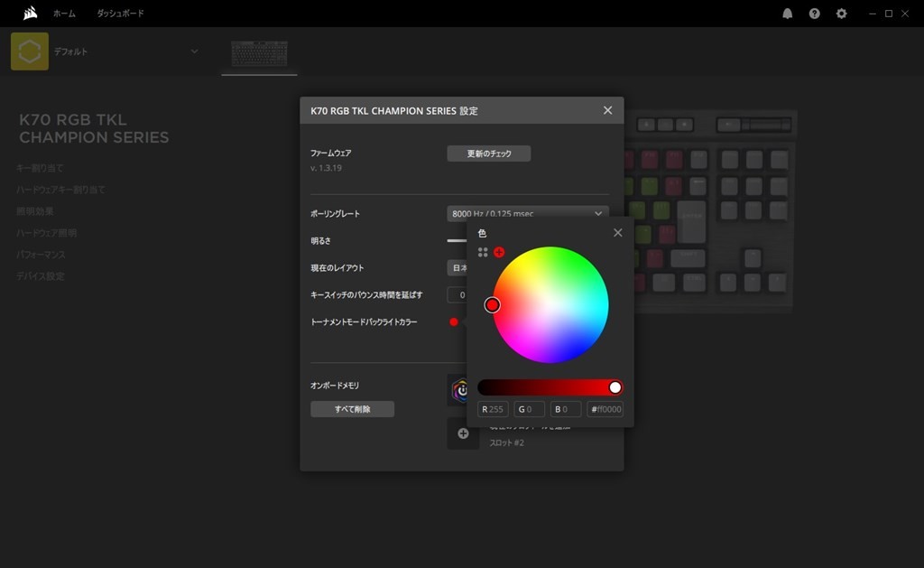Click the v. 1.3.19 firmware version text
This screenshot has height=568, width=924.
click(x=326, y=167)
